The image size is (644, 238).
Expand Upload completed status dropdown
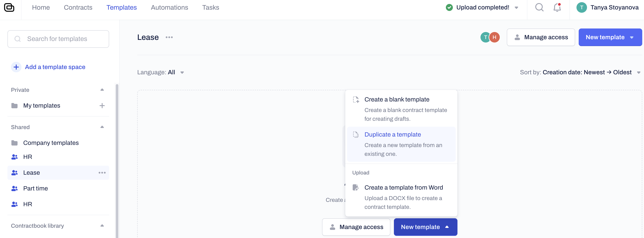click(x=516, y=8)
